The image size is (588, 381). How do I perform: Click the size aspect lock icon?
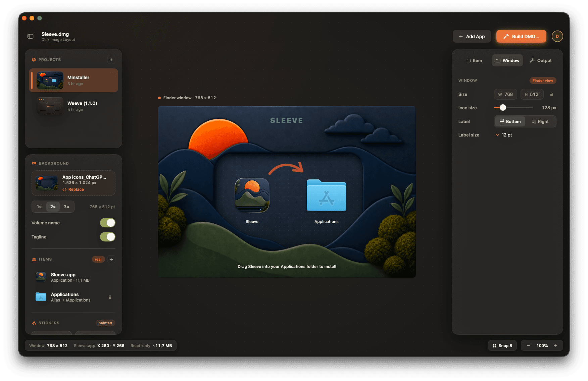pyautogui.click(x=551, y=95)
